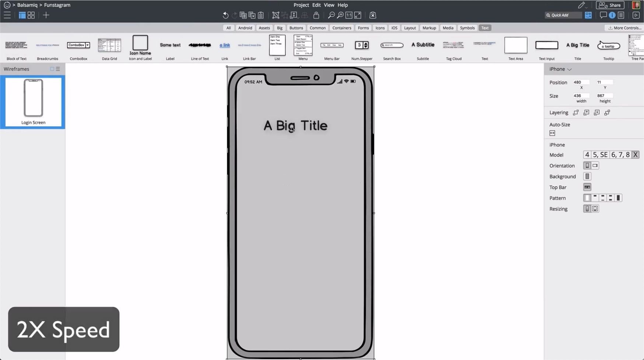The height and width of the screenshot is (360, 644).
Task: Select iPhone model 5, SE
Action: click(x=600, y=155)
